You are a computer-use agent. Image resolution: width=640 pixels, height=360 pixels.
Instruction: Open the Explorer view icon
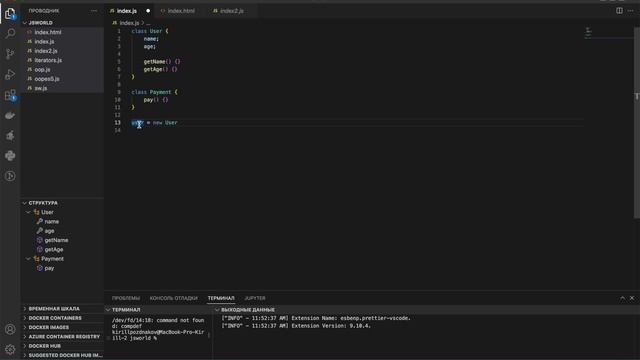[x=10, y=14]
